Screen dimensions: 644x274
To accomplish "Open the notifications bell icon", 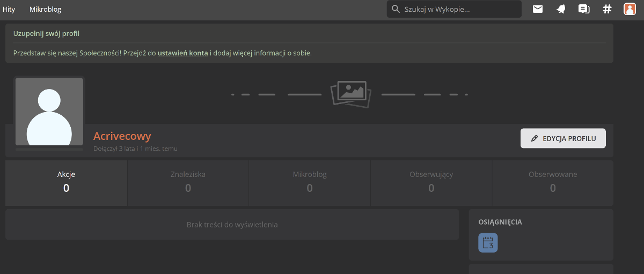I will pyautogui.click(x=561, y=9).
